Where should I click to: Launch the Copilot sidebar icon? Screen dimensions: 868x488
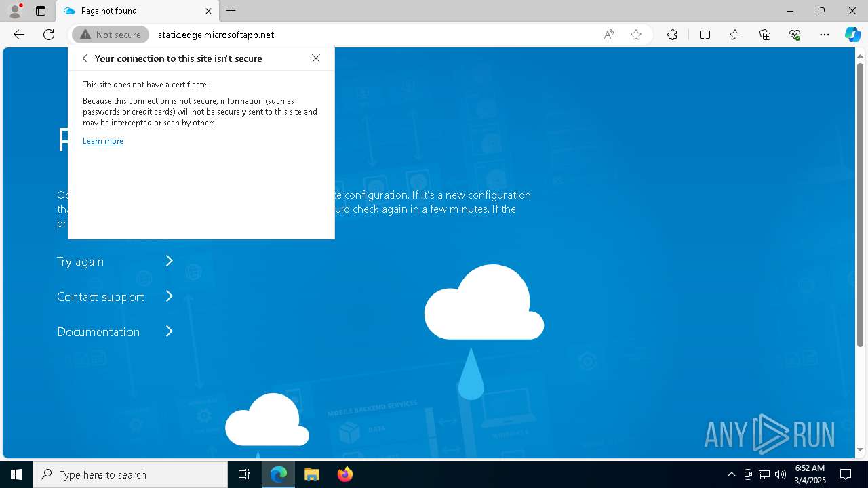coord(852,35)
